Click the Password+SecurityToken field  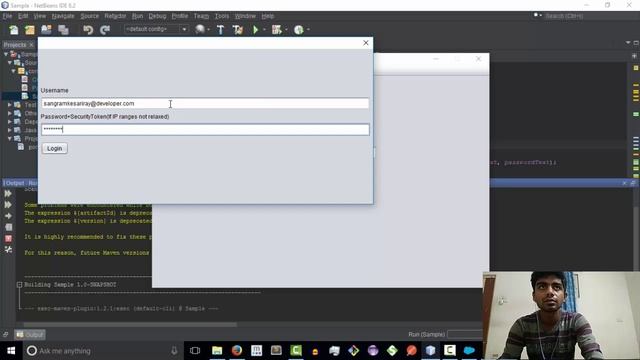pyautogui.click(x=205, y=129)
